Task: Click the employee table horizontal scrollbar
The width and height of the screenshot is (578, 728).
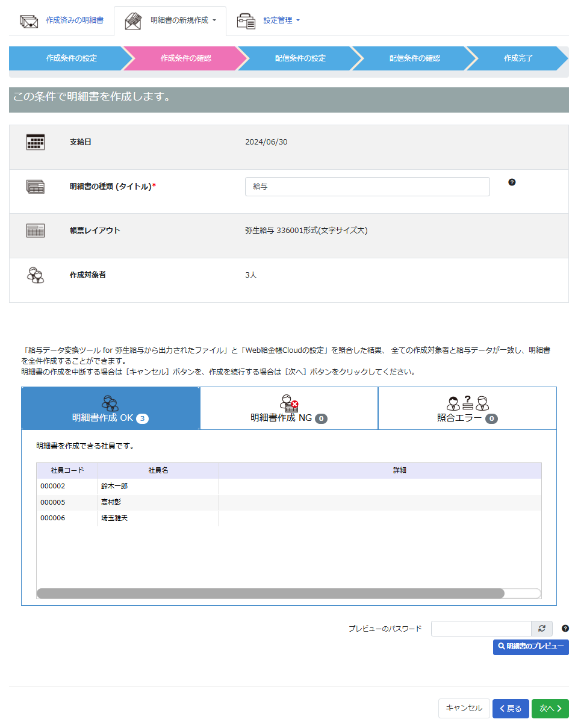Action: coord(270,594)
